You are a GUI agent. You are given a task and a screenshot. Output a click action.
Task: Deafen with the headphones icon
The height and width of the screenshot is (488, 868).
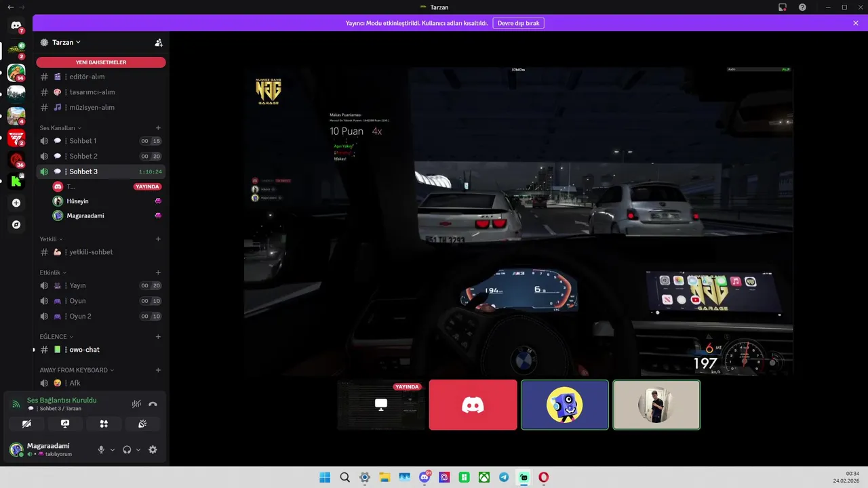pyautogui.click(x=127, y=449)
